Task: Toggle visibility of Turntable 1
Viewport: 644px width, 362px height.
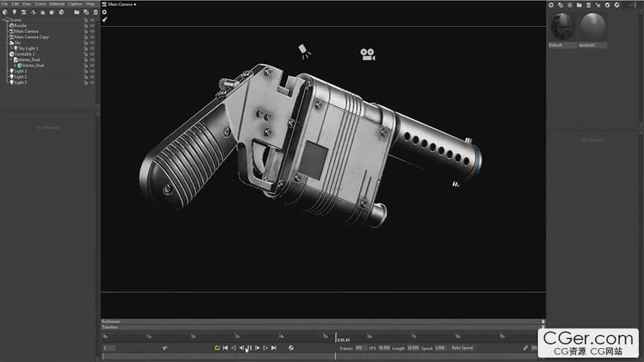Action: coord(92,54)
